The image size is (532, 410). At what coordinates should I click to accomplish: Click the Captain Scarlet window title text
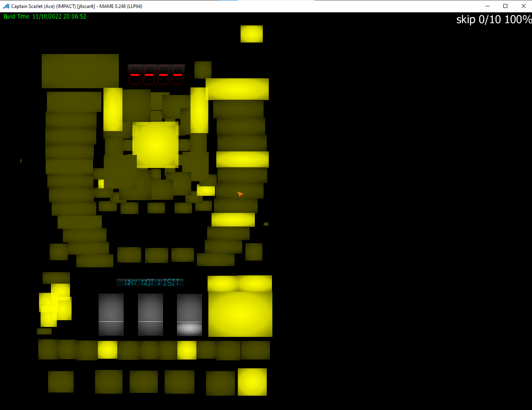tap(77, 6)
